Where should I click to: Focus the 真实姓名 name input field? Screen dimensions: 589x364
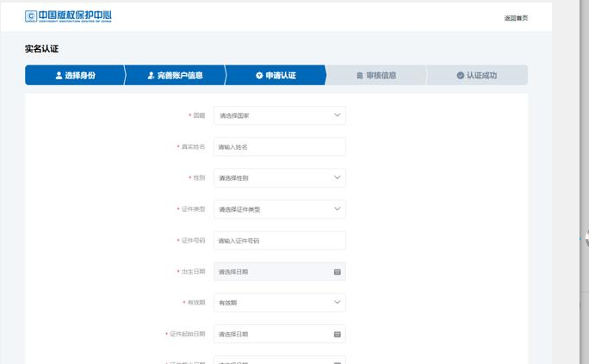[x=279, y=147]
